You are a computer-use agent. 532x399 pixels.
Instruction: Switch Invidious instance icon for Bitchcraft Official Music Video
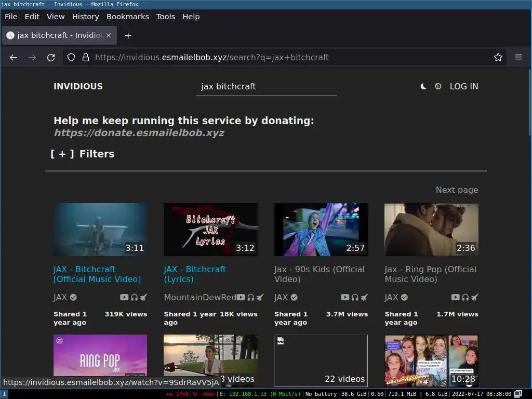click(143, 297)
